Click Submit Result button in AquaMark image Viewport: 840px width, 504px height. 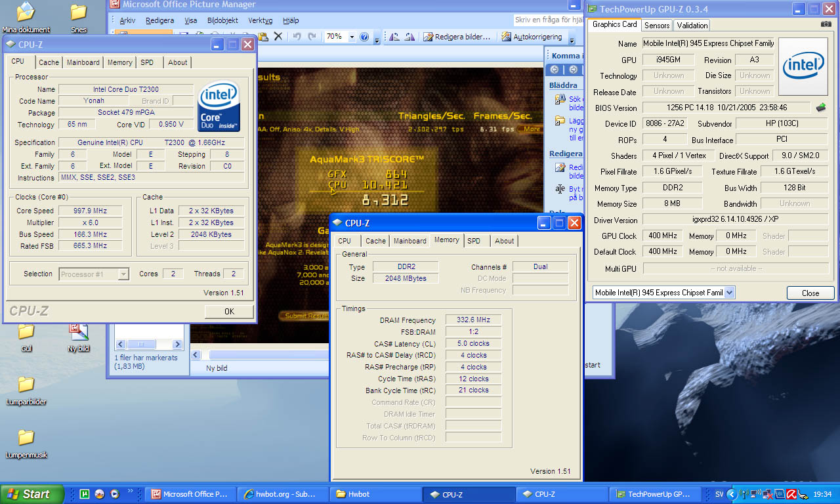click(305, 316)
